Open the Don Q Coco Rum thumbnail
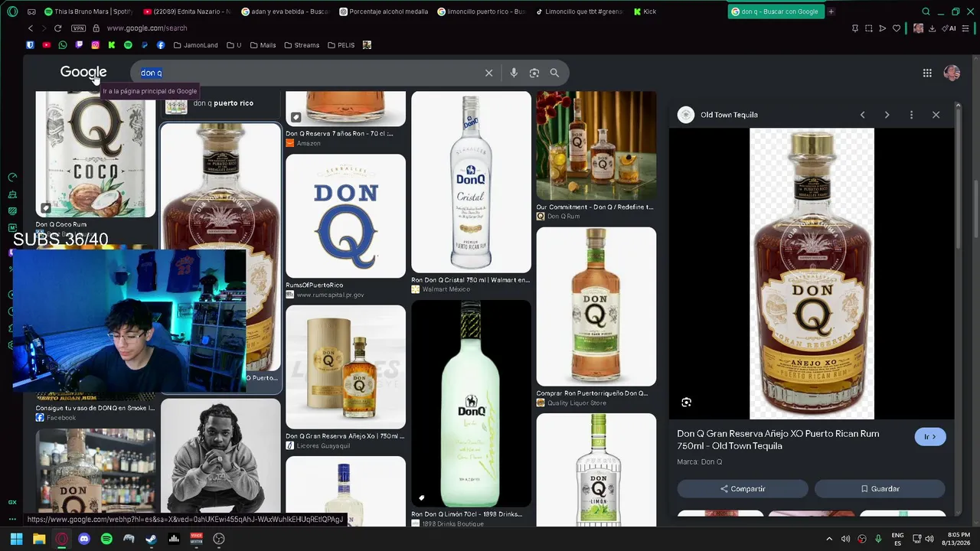980x551 pixels. 96,155
